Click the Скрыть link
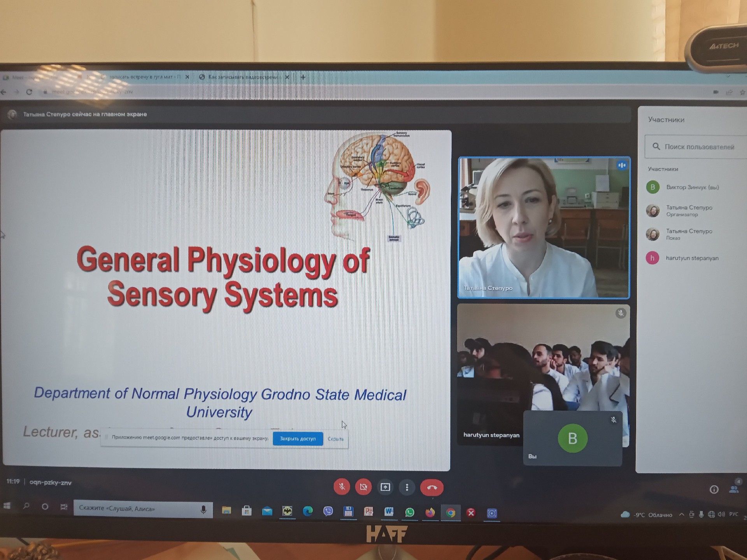Screen dimensions: 747x560 point(335,439)
